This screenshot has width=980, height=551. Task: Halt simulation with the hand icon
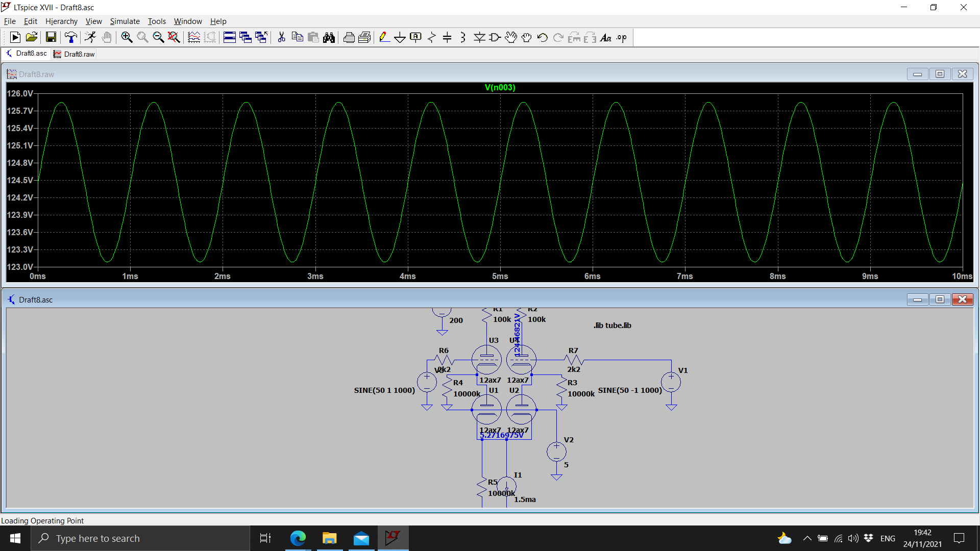106,37
